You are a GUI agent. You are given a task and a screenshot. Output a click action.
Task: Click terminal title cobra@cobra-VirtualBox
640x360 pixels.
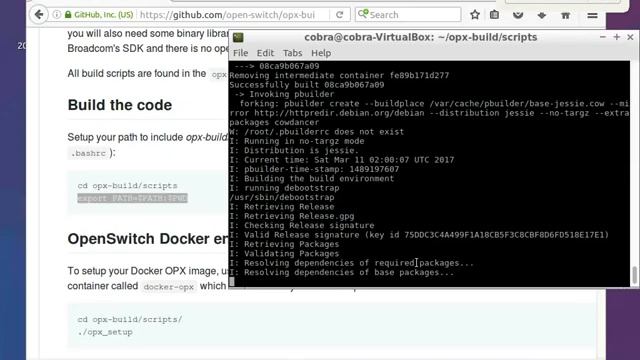pyautogui.click(x=420, y=37)
